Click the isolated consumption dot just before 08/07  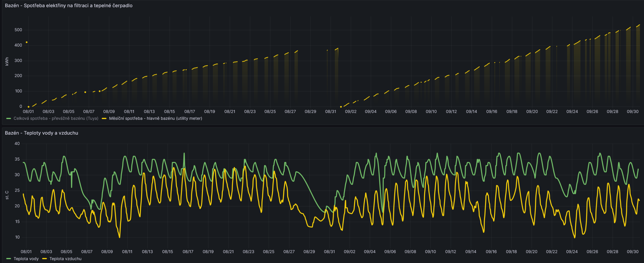85,92
